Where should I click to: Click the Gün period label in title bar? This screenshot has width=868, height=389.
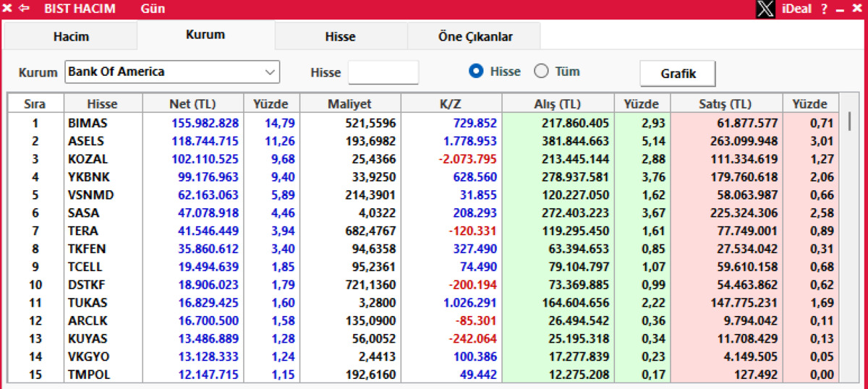coord(153,9)
